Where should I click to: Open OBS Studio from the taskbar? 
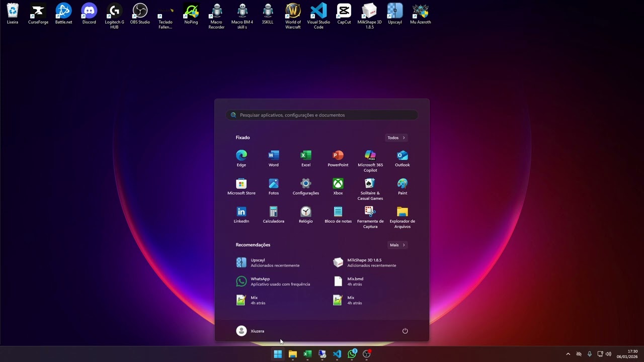click(x=367, y=354)
